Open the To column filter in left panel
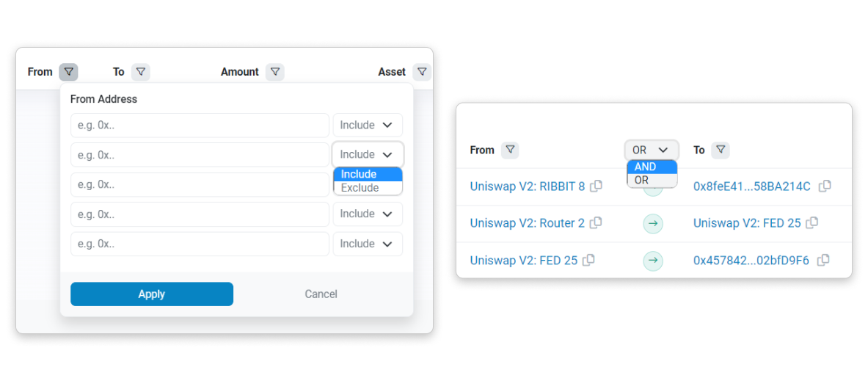The width and height of the screenshot is (868, 381). (141, 72)
